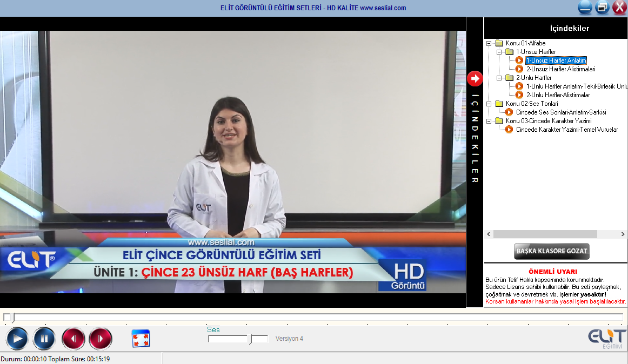Click the red rewind button
This screenshot has height=364, width=628.
[74, 339]
